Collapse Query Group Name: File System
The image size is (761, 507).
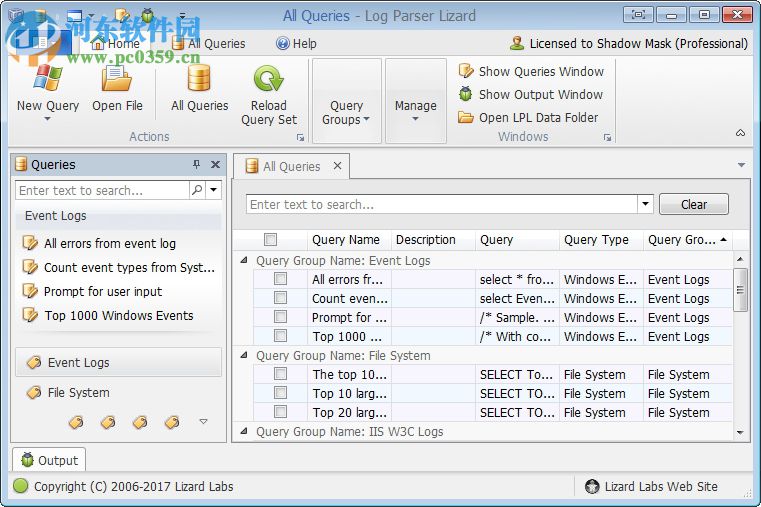[x=244, y=355]
